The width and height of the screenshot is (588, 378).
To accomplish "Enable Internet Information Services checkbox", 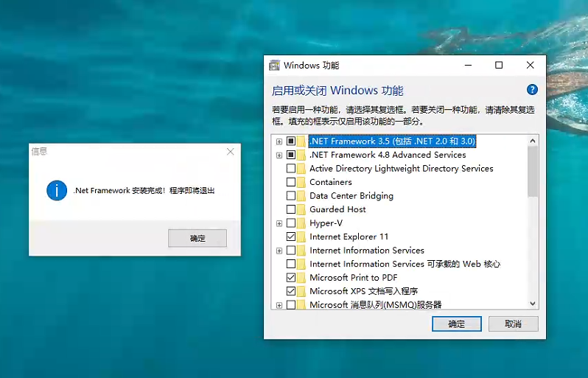I will pyautogui.click(x=291, y=250).
